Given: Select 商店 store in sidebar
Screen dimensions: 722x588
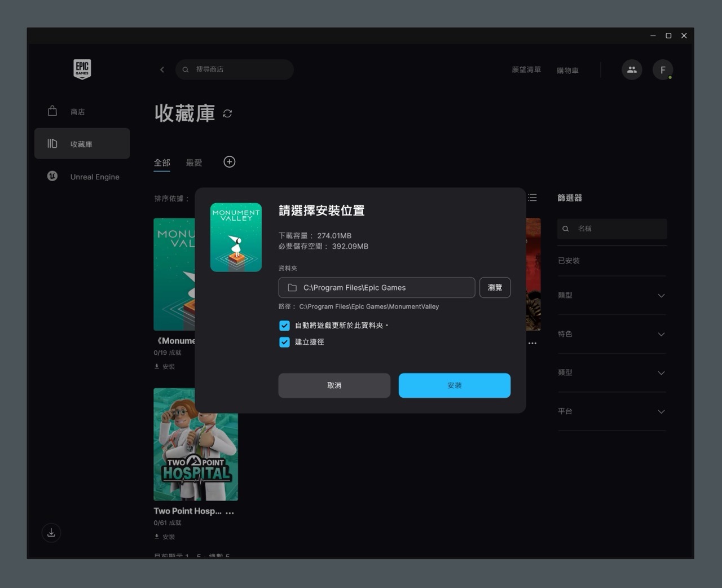Looking at the screenshot, I should coord(82,111).
